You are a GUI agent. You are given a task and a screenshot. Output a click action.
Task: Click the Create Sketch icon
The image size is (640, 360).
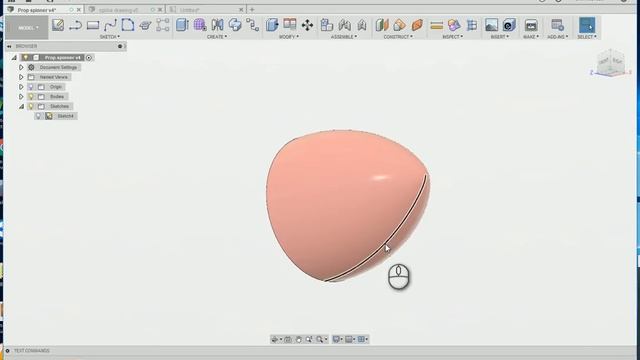(x=58, y=25)
